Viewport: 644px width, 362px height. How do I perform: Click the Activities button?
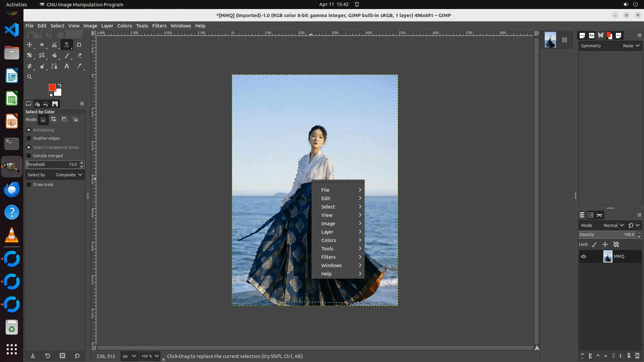[16, 4]
